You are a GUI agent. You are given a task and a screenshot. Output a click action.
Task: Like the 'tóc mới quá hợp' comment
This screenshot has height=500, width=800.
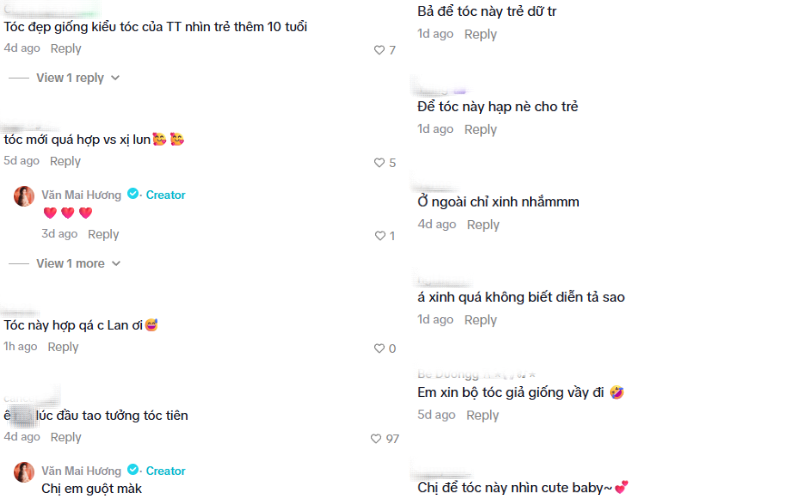[x=379, y=163]
